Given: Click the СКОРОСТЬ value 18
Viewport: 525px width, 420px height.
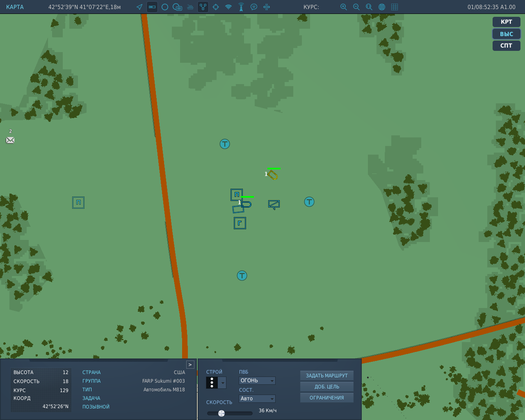Looking at the screenshot, I should click(x=66, y=381).
